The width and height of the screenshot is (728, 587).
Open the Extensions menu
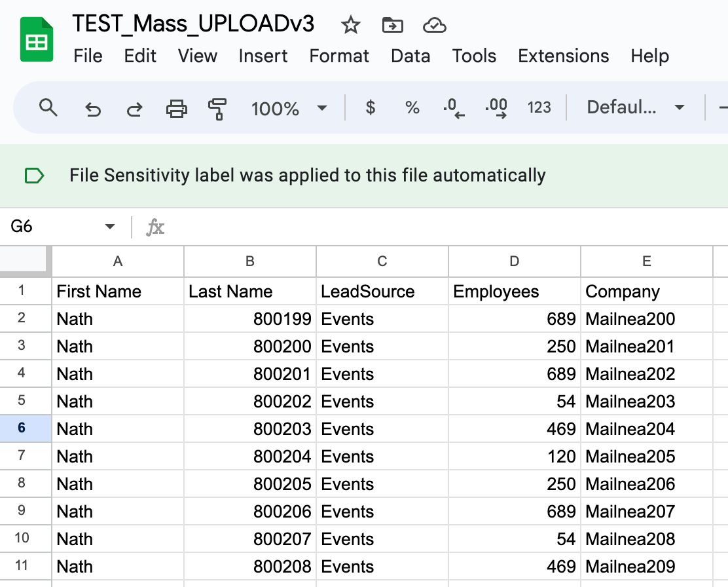pyautogui.click(x=563, y=56)
